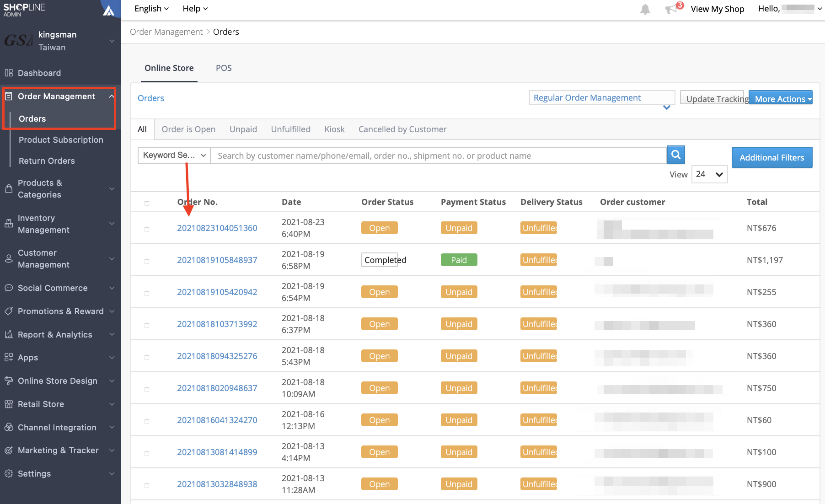Click the Update Tracking button
Image resolution: width=825 pixels, height=504 pixels.
(x=712, y=98)
